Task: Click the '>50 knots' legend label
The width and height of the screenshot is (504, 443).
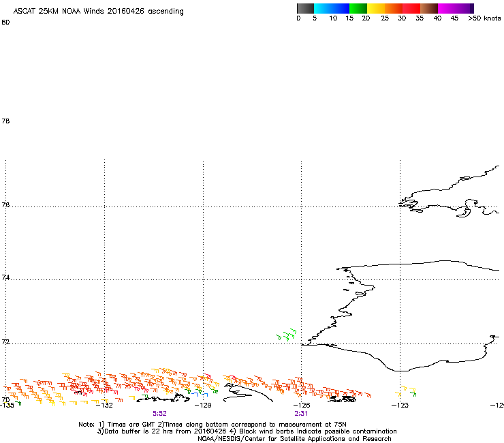Action: tap(484, 18)
